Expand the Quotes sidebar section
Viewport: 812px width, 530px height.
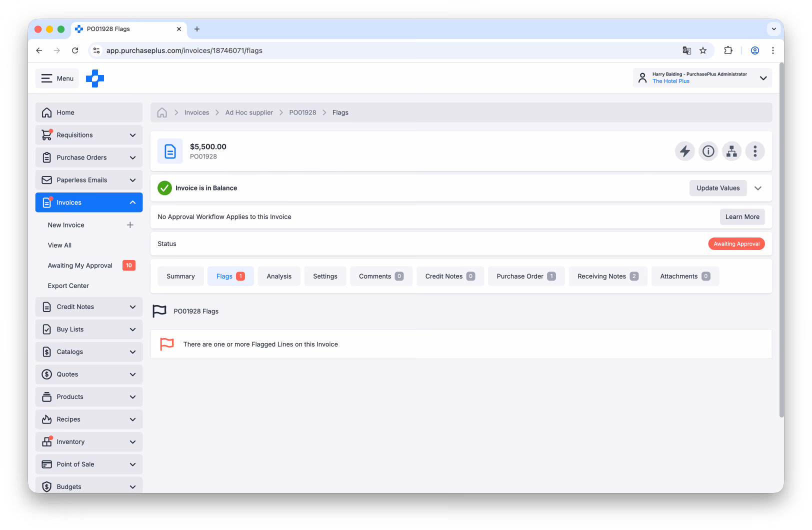click(x=132, y=374)
